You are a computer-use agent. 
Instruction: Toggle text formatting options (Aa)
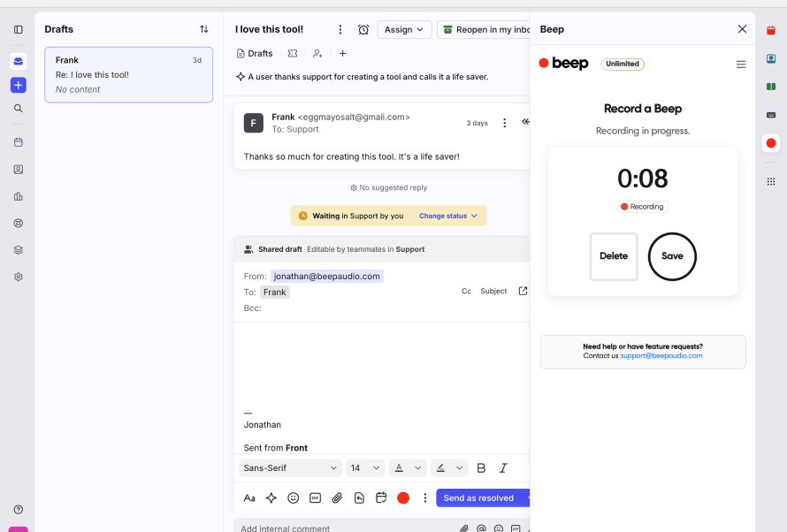249,498
